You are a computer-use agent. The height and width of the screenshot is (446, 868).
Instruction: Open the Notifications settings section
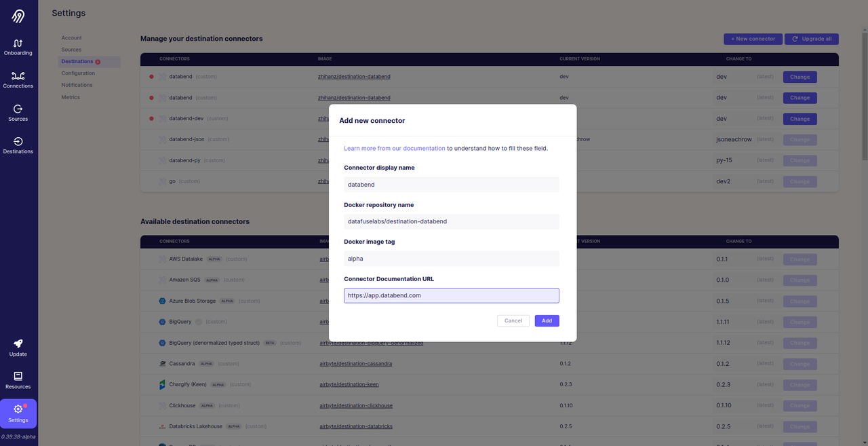click(x=77, y=85)
